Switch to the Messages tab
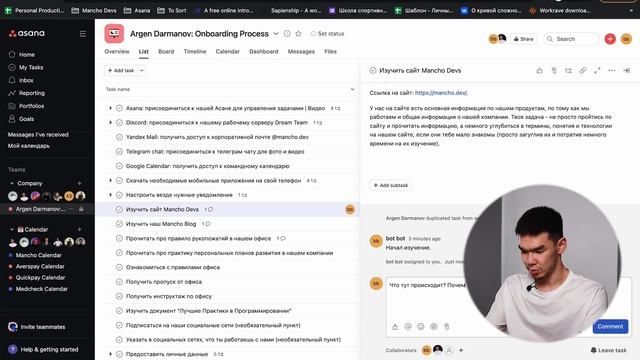This screenshot has width=640, height=360. point(301,52)
